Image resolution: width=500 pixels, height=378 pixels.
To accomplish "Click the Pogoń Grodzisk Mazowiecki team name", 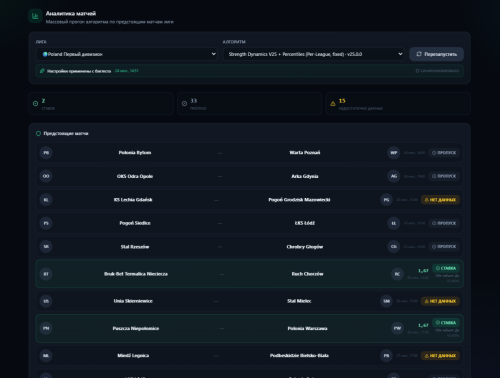I will click(299, 200).
